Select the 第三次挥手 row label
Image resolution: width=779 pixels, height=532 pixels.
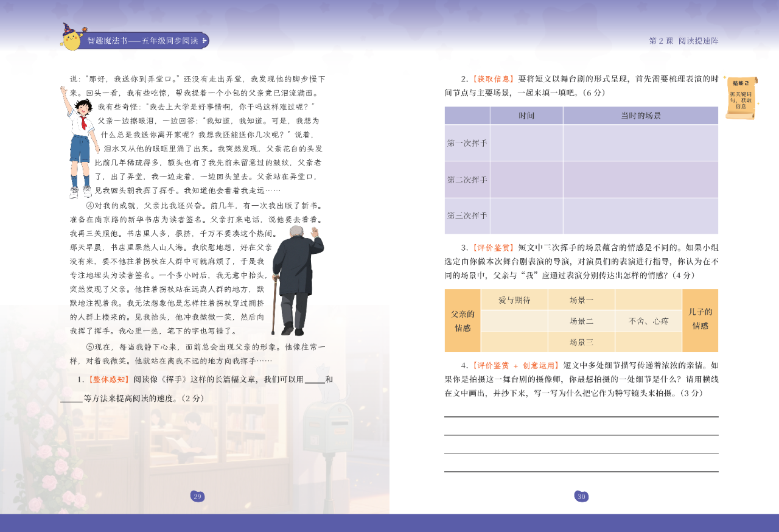click(467, 215)
